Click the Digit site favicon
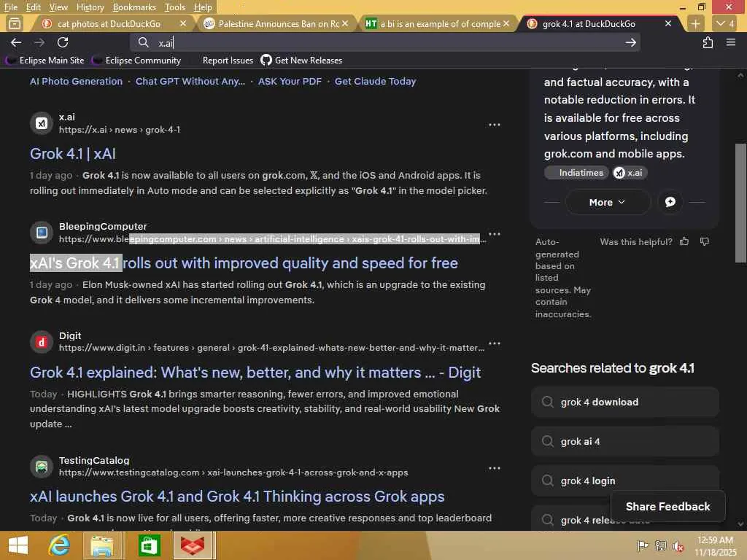The width and height of the screenshot is (747, 560). (42, 342)
